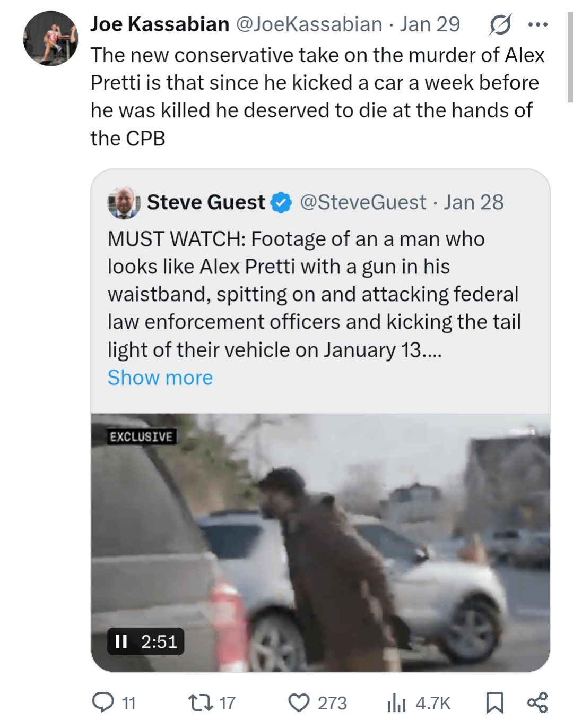
Task: Pause the video with the pause button
Action: pyautogui.click(x=121, y=641)
